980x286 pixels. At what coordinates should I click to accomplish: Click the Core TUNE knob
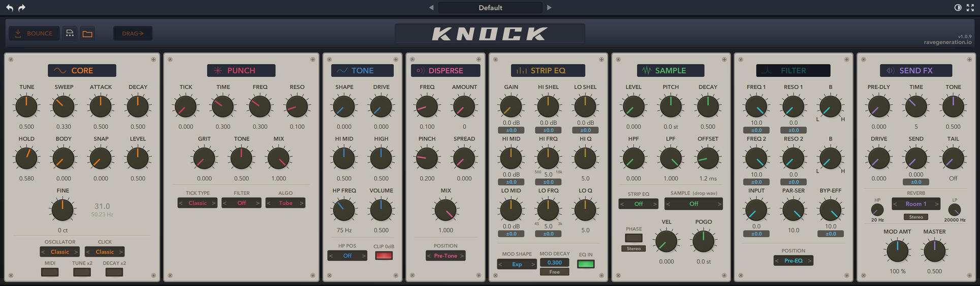(26, 106)
